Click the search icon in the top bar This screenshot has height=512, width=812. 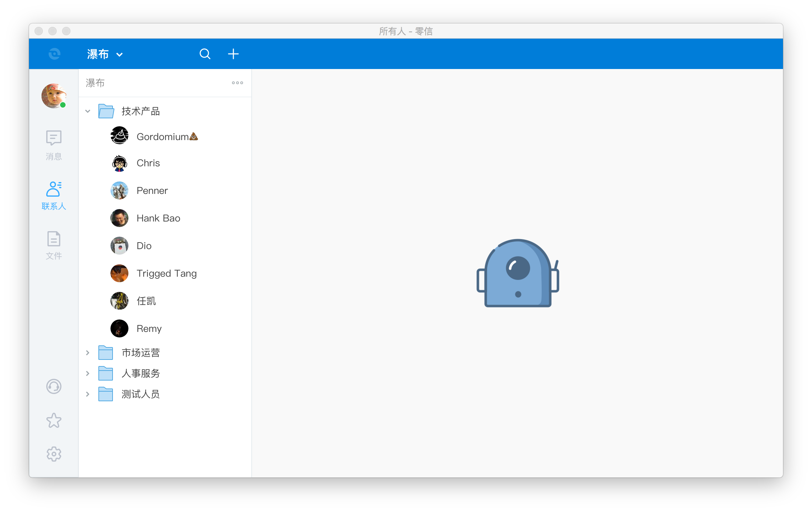[x=205, y=54]
